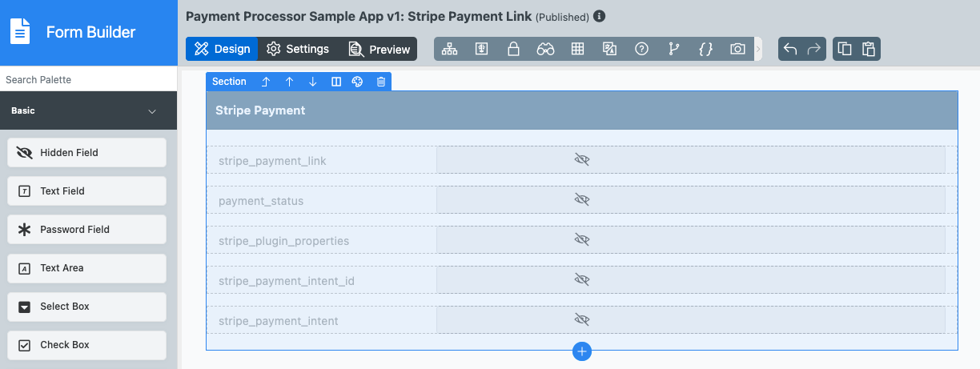Toggle hidden eye icon for stripe_payment_link
The image size is (980, 369).
[x=582, y=160]
